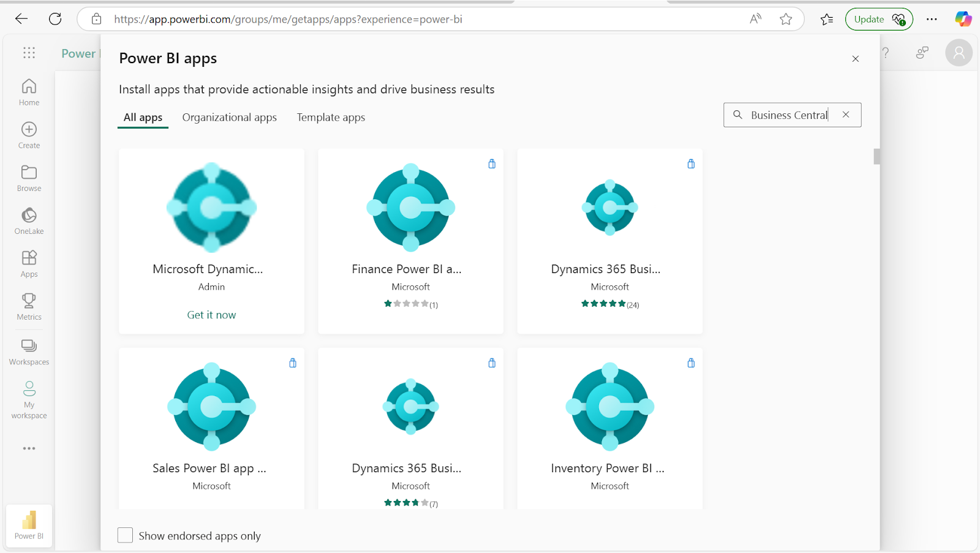The height and width of the screenshot is (553, 980).
Task: Open Dynamics 365 Busi... card with 24 ratings
Action: 609,241
